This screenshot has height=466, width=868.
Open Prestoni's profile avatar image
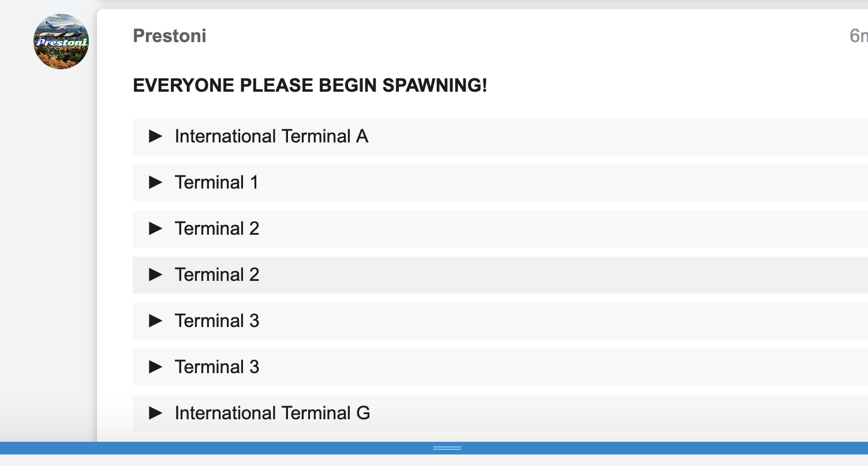[x=61, y=42]
